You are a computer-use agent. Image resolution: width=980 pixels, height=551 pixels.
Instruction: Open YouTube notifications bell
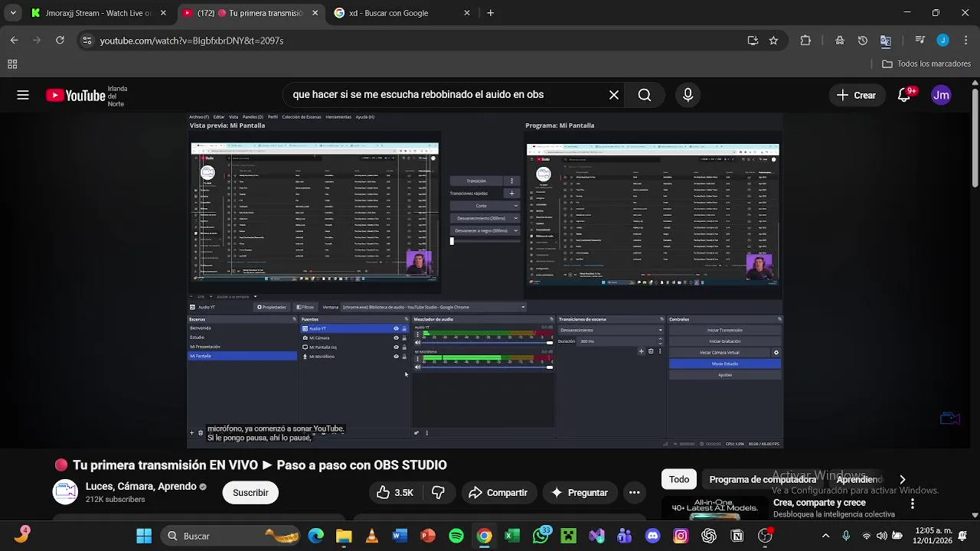904,95
